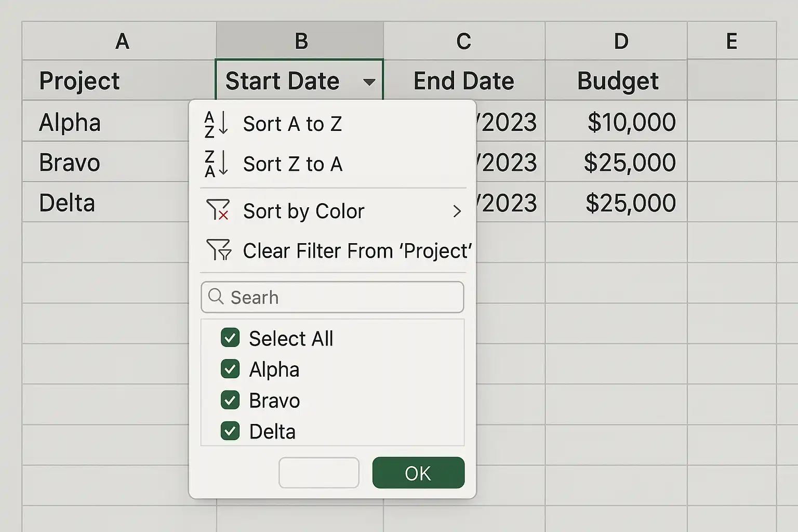Uncheck the Delta checkbox
Screen dimensions: 798x532
[x=230, y=431]
